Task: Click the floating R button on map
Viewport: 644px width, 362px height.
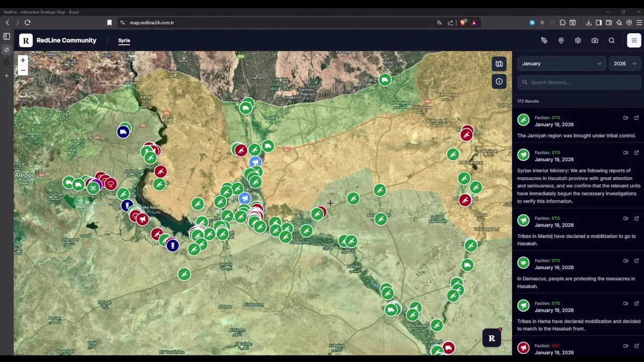Action: point(492,338)
